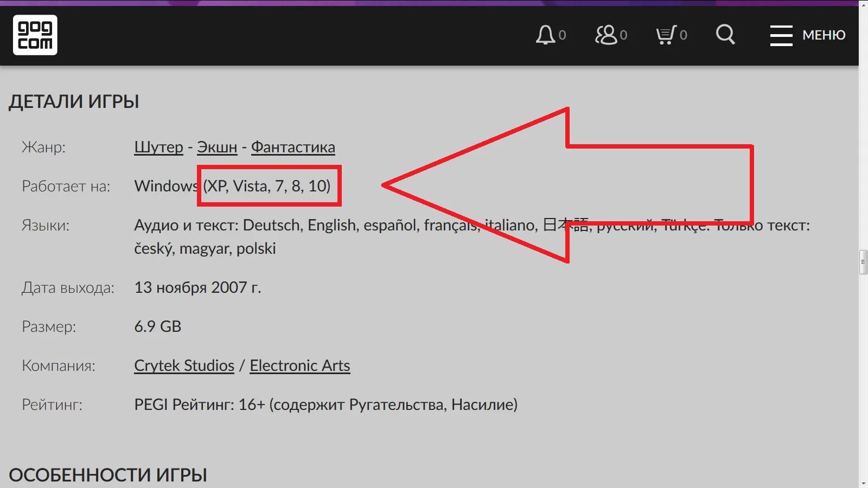Click the ОСОБЕННОСТИ ИГРЫ heading
Image resolution: width=868 pixels, height=488 pixels.
pyautogui.click(x=108, y=475)
